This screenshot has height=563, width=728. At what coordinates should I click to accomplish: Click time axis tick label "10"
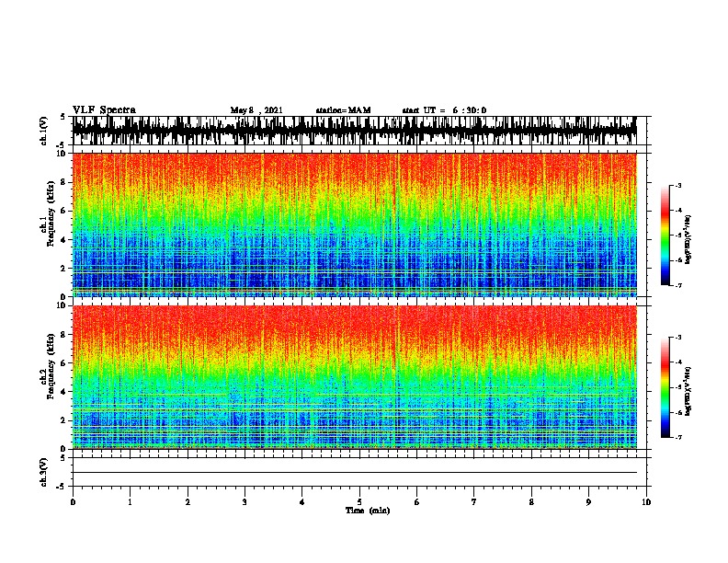(x=646, y=502)
